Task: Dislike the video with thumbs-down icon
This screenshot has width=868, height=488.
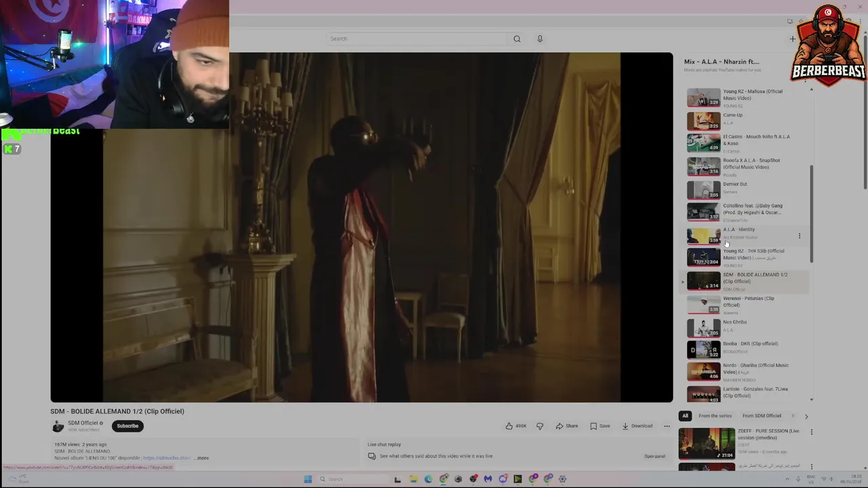Action: (x=540, y=426)
